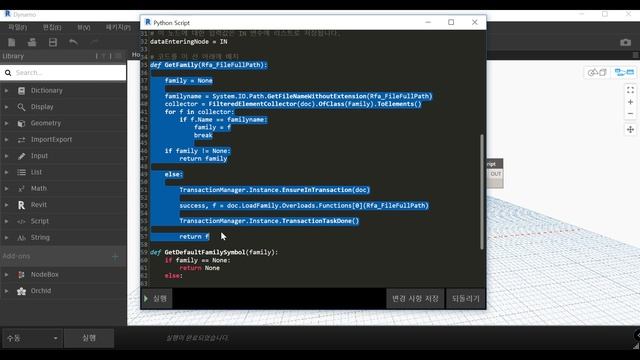Click the OUT port on Python Script node
Image resolution: width=640 pixels, height=360 pixels.
point(495,174)
